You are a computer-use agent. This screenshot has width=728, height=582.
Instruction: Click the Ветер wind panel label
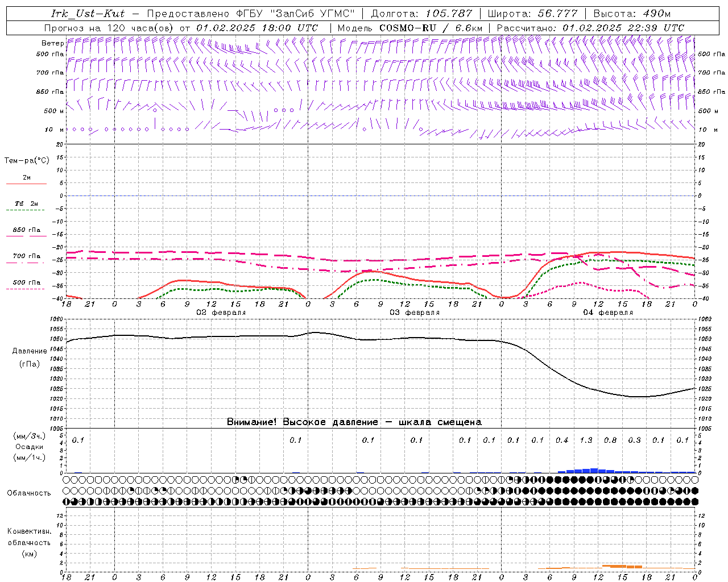52,43
